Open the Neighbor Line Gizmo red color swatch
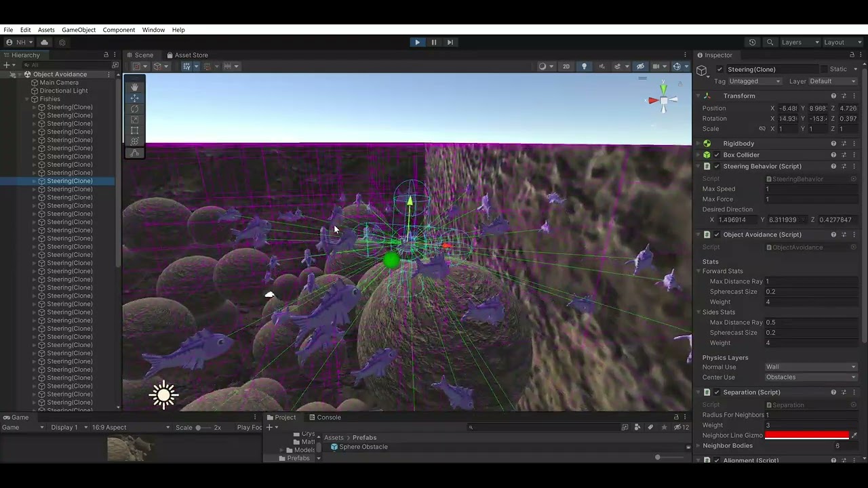 point(806,435)
